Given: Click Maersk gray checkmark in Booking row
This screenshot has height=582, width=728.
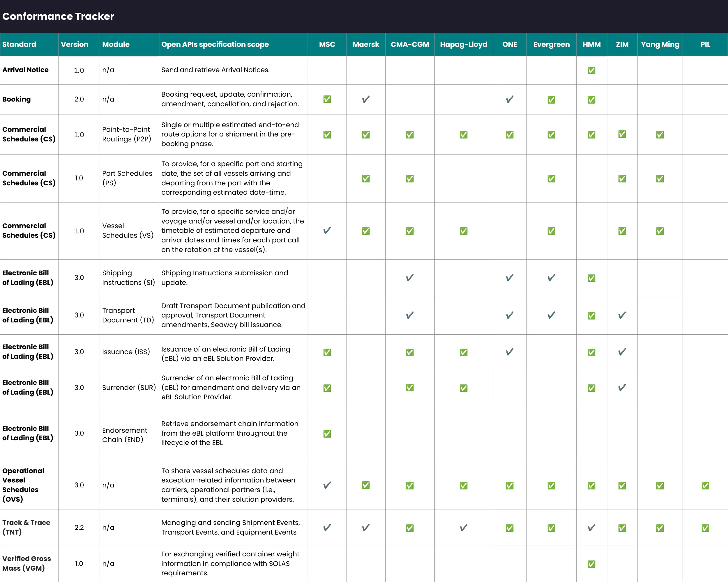Looking at the screenshot, I should (x=366, y=99).
